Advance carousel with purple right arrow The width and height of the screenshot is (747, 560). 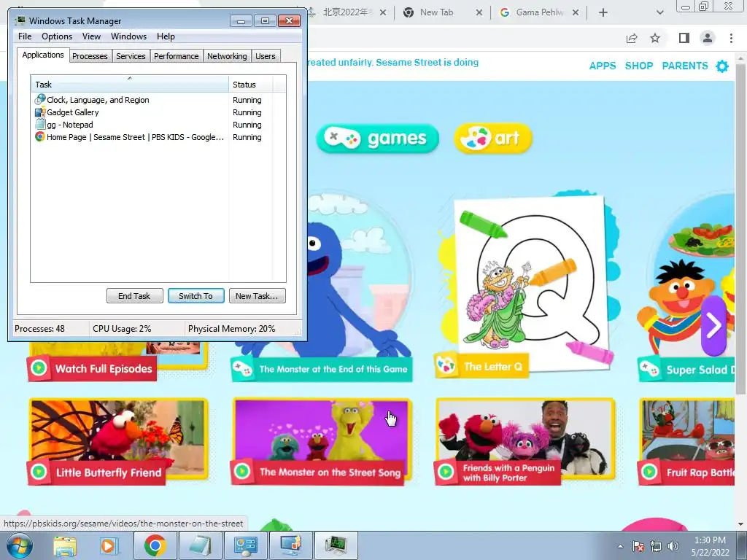click(713, 326)
